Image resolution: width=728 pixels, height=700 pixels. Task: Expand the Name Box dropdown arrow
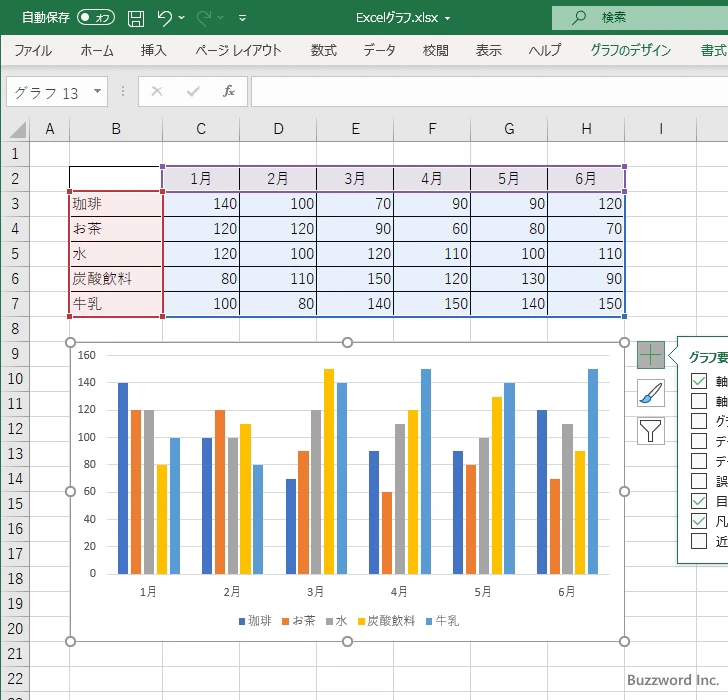(x=98, y=91)
